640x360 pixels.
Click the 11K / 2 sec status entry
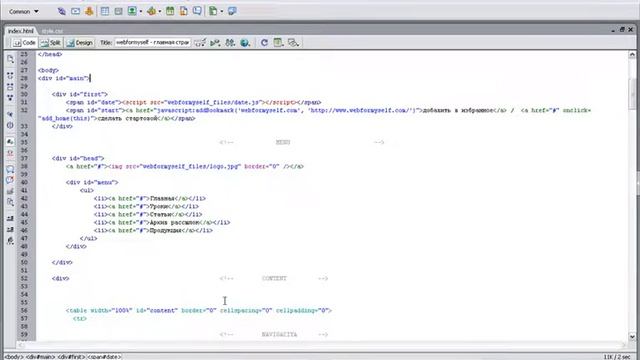tap(617, 357)
